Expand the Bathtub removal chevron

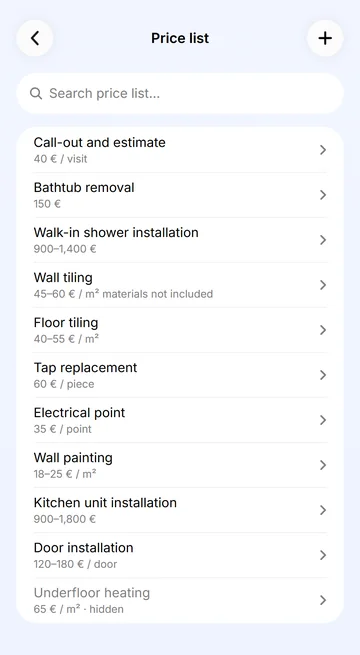pos(323,195)
